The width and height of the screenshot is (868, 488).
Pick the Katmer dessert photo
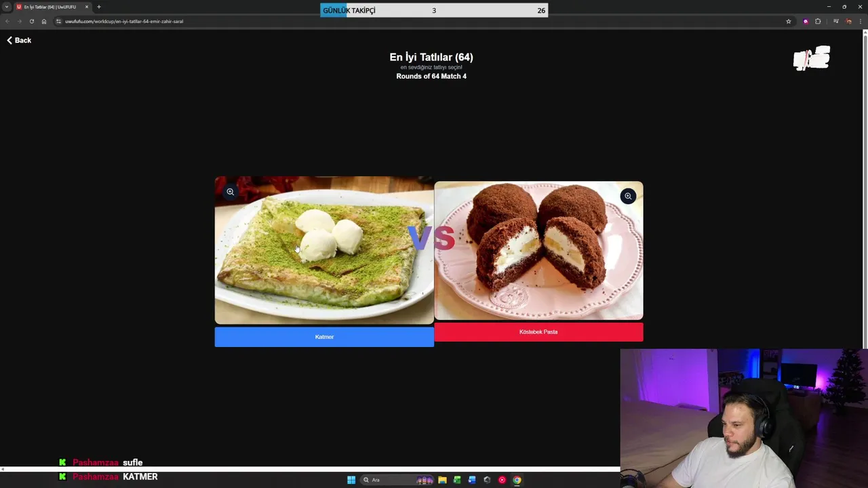(x=324, y=250)
